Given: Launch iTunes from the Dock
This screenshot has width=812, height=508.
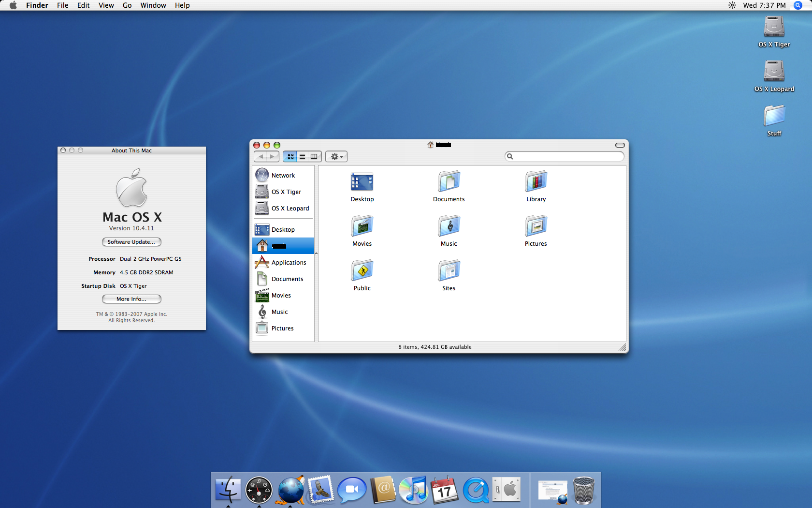Looking at the screenshot, I should [x=414, y=490].
